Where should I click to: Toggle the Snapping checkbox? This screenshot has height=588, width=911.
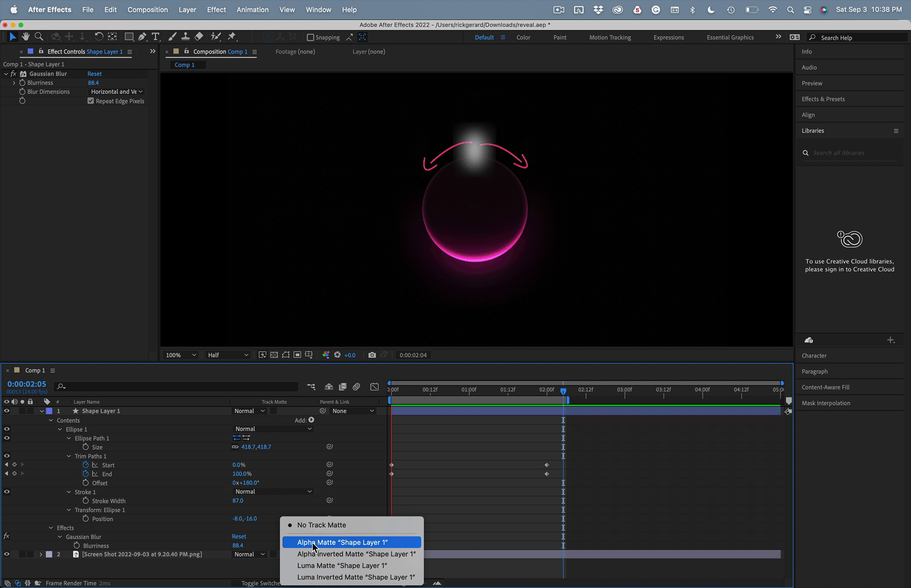click(x=311, y=37)
